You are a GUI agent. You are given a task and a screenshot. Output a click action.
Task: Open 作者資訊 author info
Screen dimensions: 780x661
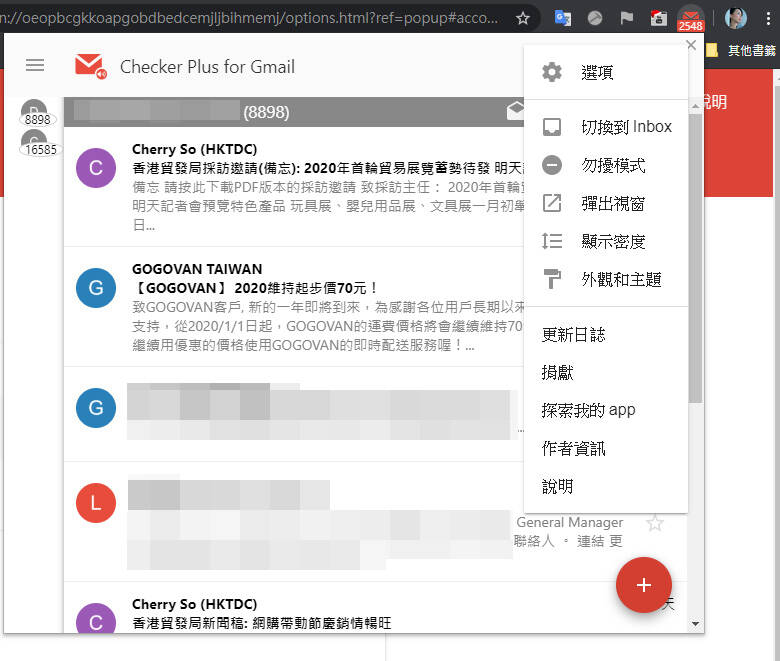(606, 449)
